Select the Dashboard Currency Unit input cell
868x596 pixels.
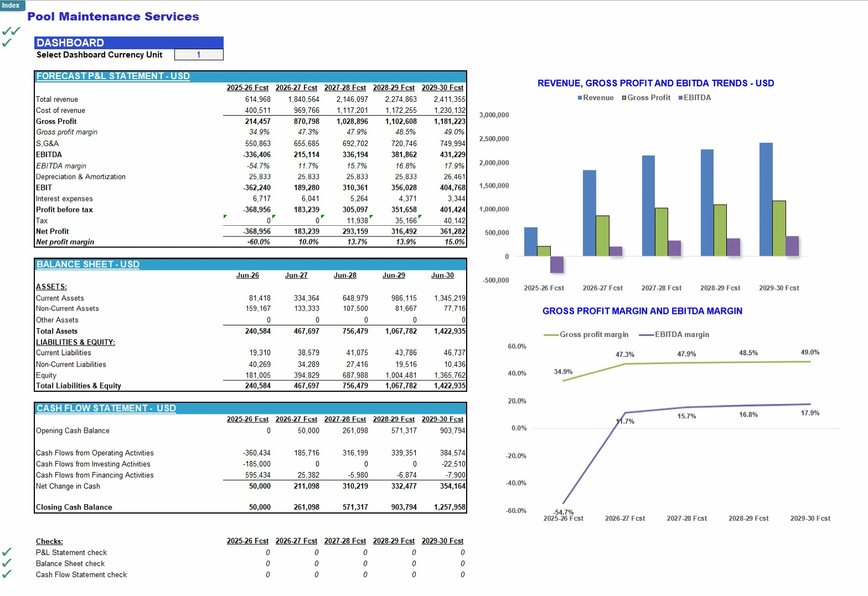click(x=199, y=55)
